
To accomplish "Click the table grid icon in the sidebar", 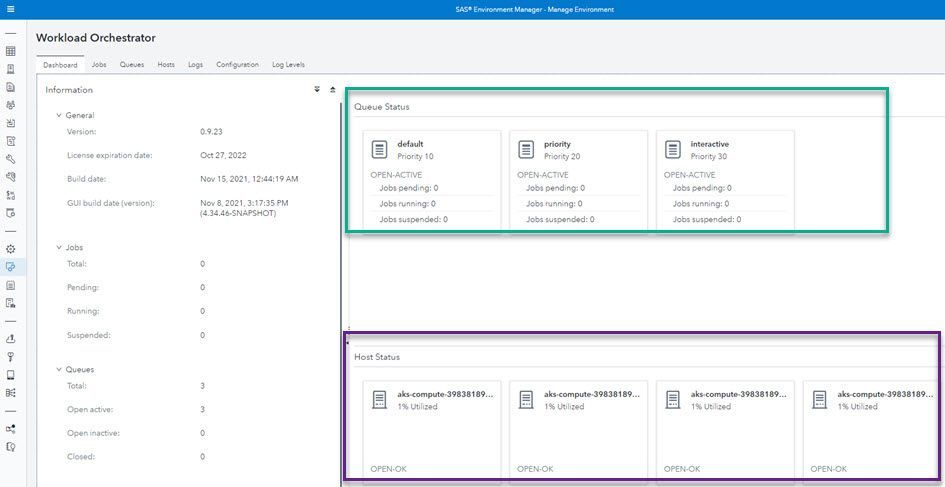I will click(x=10, y=51).
